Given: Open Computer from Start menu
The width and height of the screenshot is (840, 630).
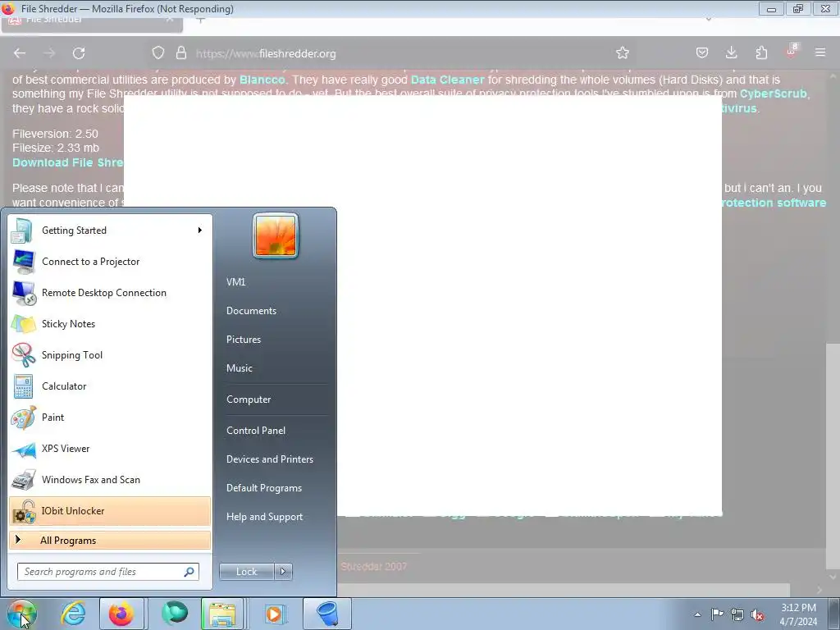Looking at the screenshot, I should coord(249,399).
